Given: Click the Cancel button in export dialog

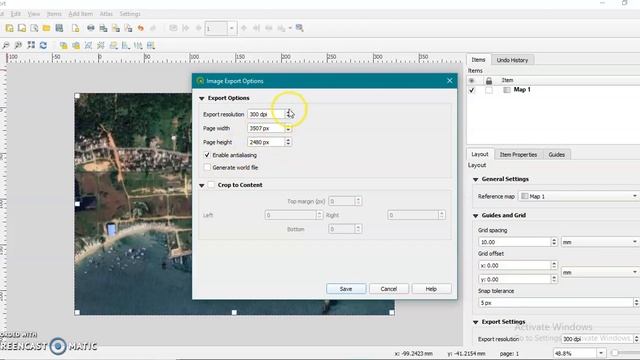Looking at the screenshot, I should (389, 289).
